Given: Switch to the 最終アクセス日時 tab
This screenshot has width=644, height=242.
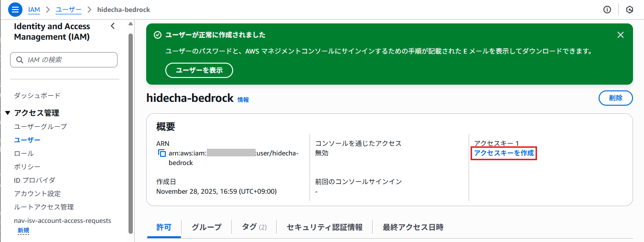Looking at the screenshot, I should (x=413, y=227).
